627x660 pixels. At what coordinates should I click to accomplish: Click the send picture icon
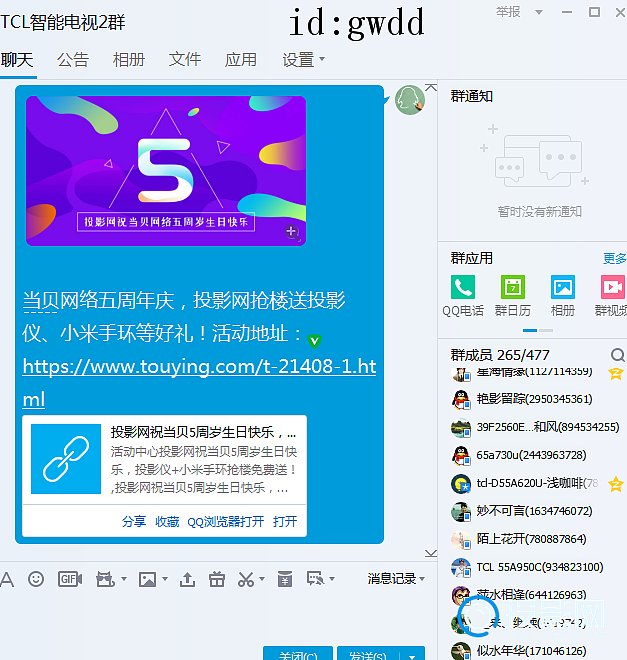tap(148, 579)
